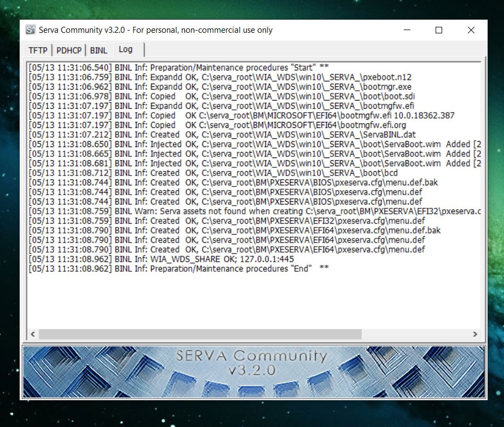Click log line Preparation/Maintenance procedures "End"

(x=179, y=269)
